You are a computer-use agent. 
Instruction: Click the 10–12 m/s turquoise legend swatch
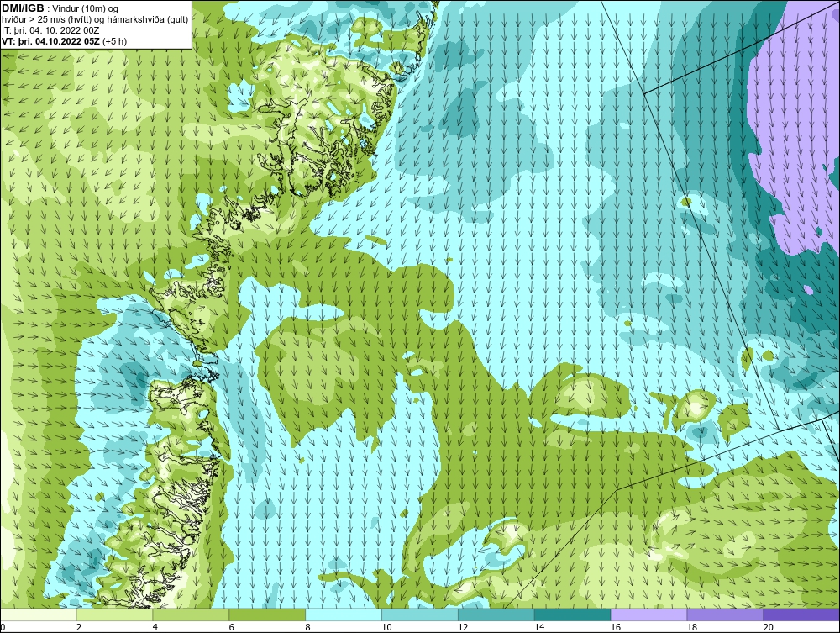(420, 615)
